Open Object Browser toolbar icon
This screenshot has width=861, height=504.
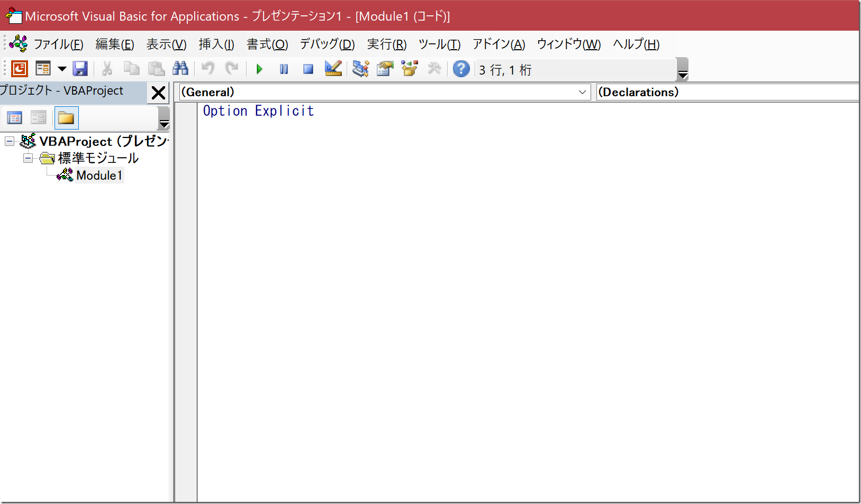point(410,69)
